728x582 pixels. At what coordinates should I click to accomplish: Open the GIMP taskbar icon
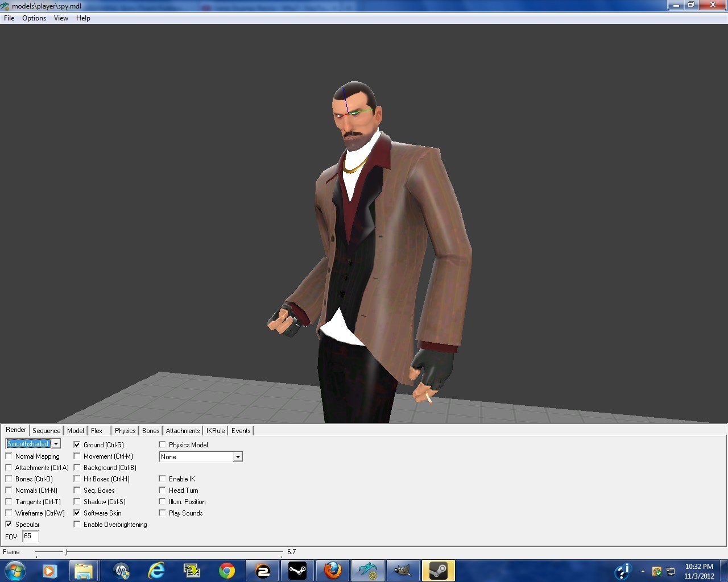[x=403, y=571]
